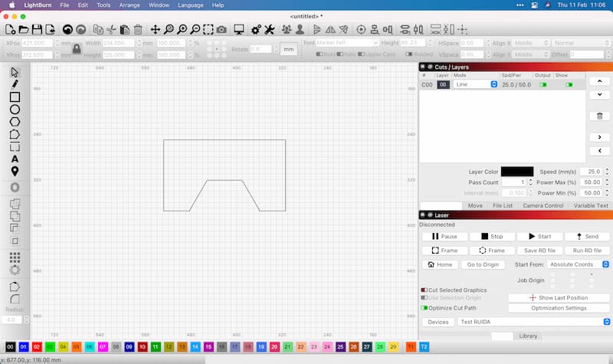613x364 pixels.
Task: Open the Arrange menu
Action: point(129,5)
